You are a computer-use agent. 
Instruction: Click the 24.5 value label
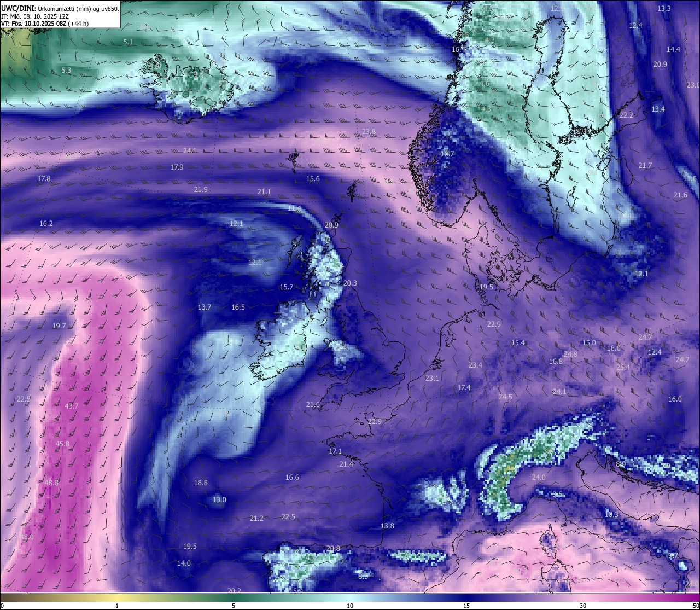point(505,397)
